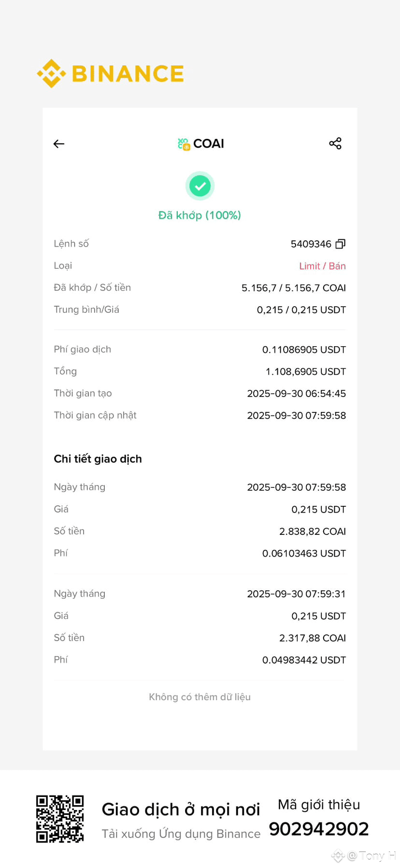The image size is (400, 868).
Task: Click the Binance diamond logo icon
Action: click(51, 74)
